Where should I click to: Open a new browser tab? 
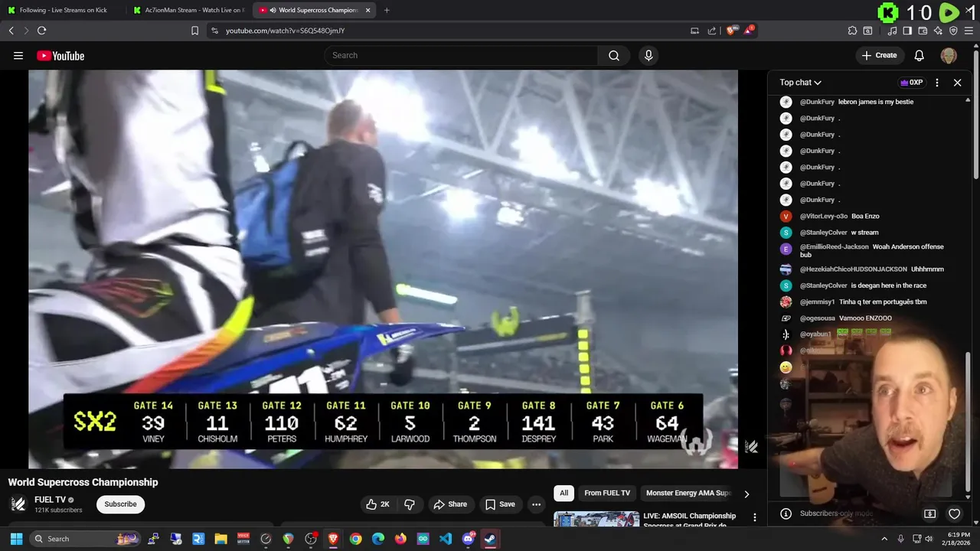[x=387, y=10]
